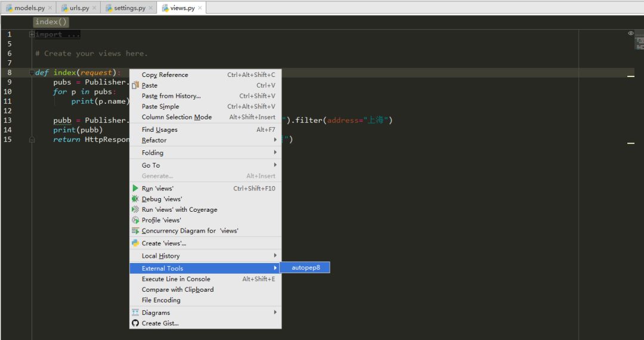Close the models.py tab

50,8
